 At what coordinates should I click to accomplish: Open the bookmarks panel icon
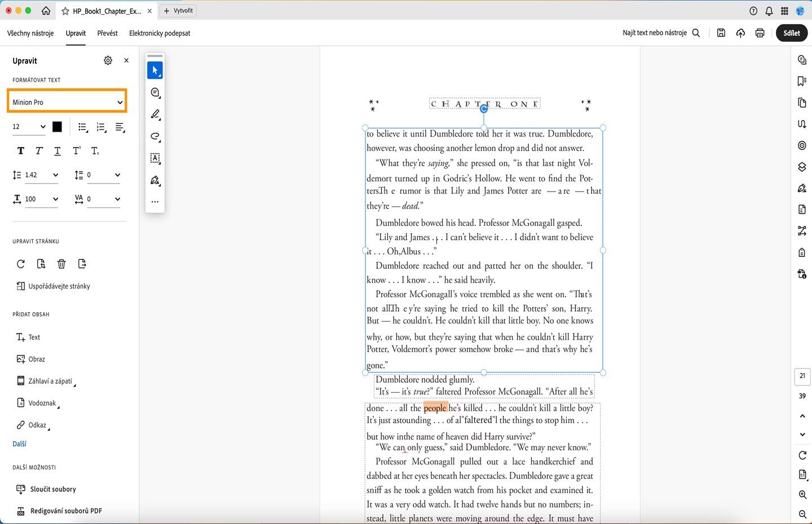[802, 82]
